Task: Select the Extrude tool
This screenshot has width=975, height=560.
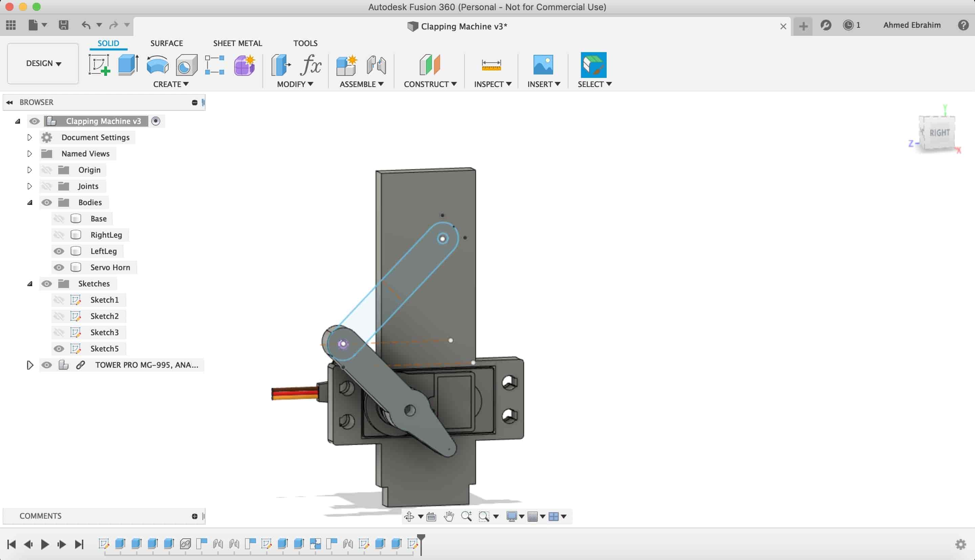Action: point(128,65)
